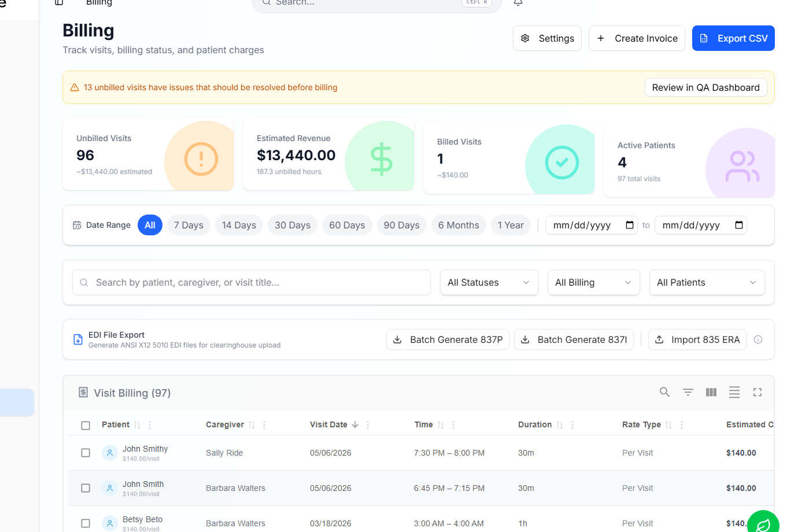Viewport: 798px width, 532px height.
Task: Open the table filter icon
Action: click(x=688, y=392)
